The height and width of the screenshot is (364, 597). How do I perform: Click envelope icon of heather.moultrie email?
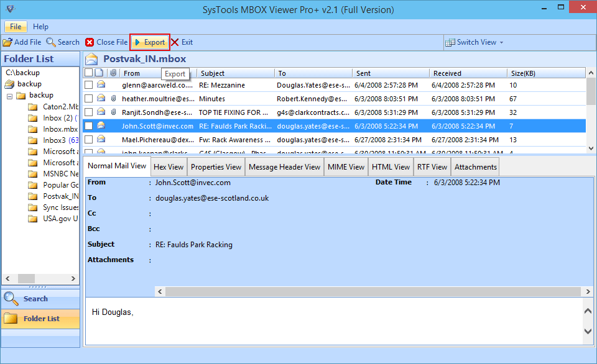101,98
